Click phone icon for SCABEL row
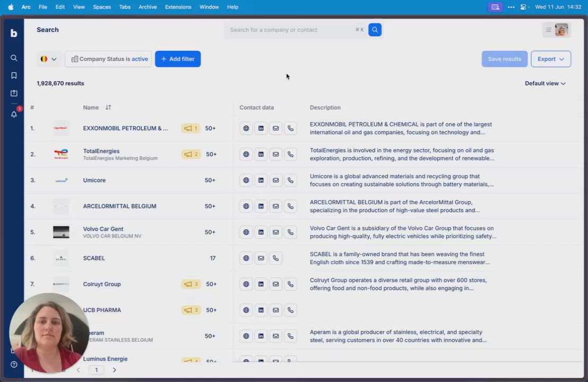This screenshot has width=588, height=382. point(275,258)
